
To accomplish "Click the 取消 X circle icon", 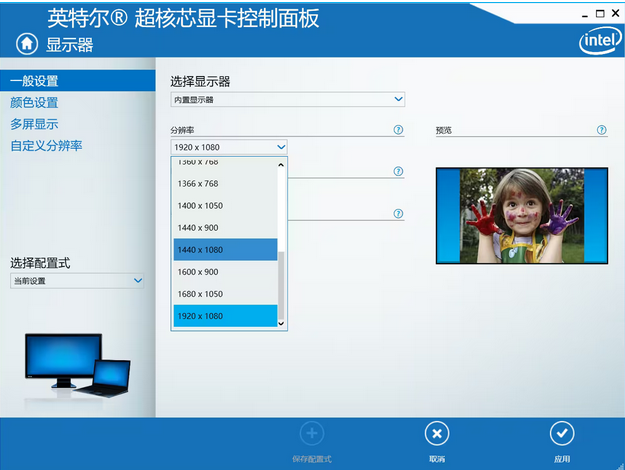I will (x=436, y=433).
